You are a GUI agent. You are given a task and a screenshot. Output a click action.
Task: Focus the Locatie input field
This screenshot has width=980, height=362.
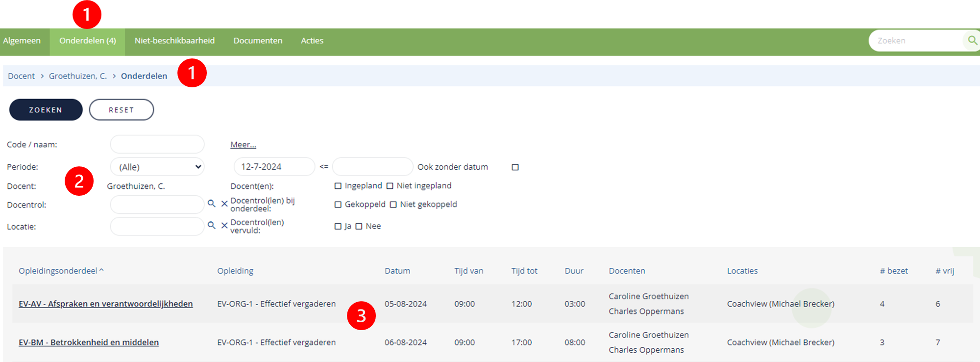pyautogui.click(x=157, y=226)
